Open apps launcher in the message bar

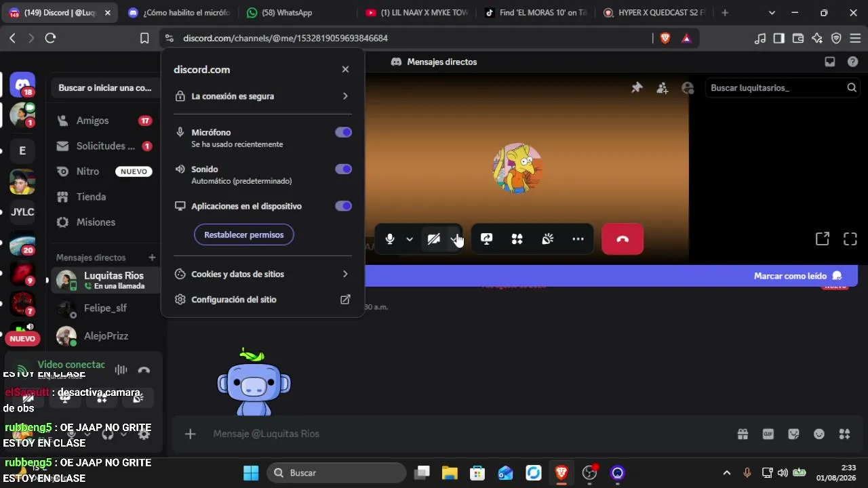coord(844,434)
